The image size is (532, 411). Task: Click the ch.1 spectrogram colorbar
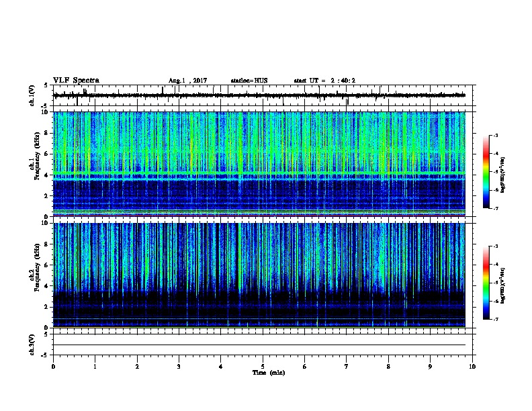point(486,172)
